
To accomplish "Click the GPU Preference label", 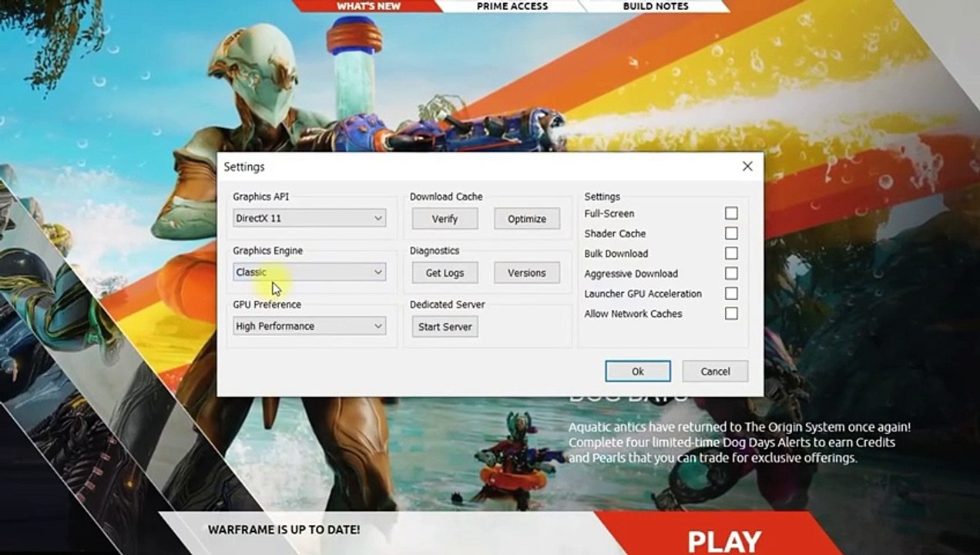I will [267, 304].
